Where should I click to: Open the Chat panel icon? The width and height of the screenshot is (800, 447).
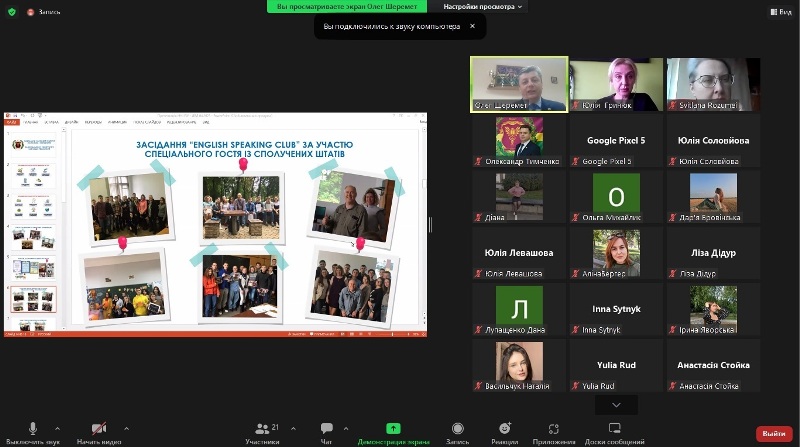327,428
